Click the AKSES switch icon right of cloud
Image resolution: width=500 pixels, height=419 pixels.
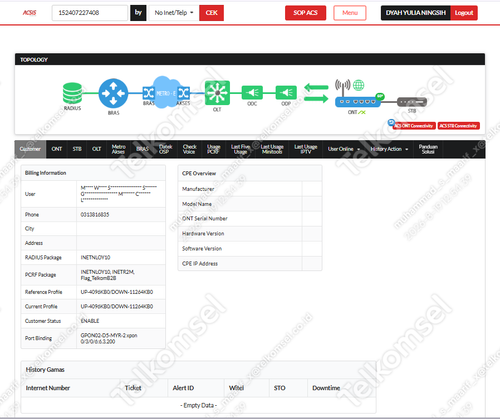click(184, 93)
